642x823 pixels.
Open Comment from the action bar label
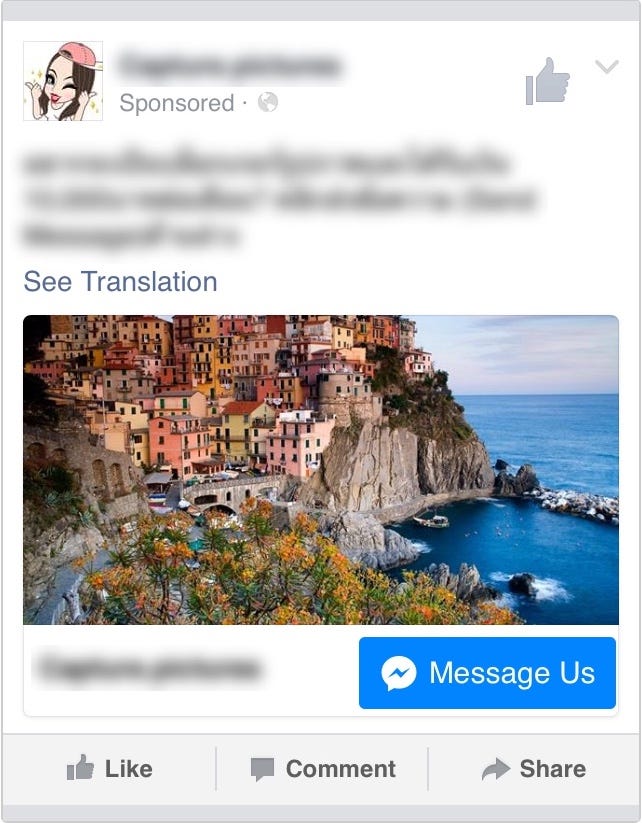(x=341, y=769)
